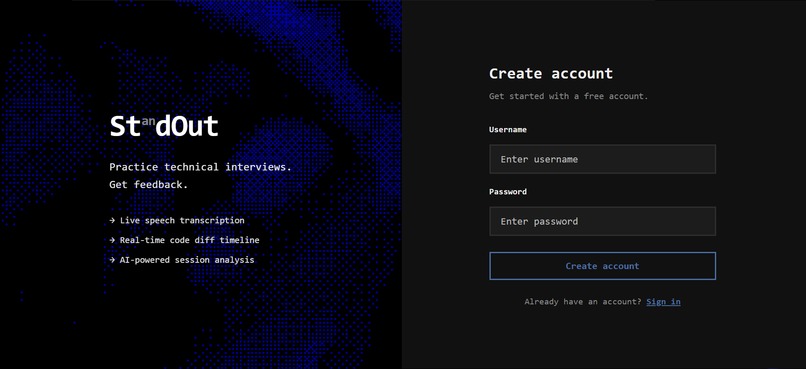Image resolution: width=806 pixels, height=369 pixels.
Task: Click 'Live speech transcription' feature line
Action: [x=177, y=220]
